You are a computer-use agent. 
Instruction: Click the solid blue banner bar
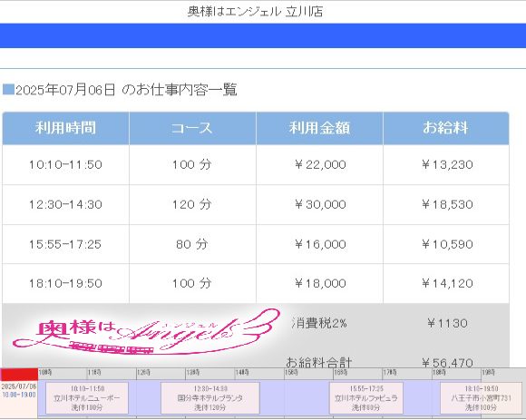pos(263,35)
